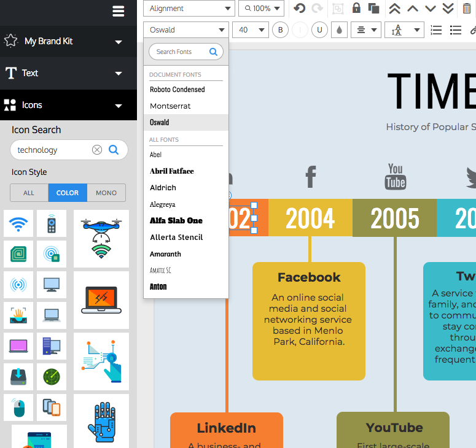
Task: Choose Abril Fatface font
Action: pos(185,171)
